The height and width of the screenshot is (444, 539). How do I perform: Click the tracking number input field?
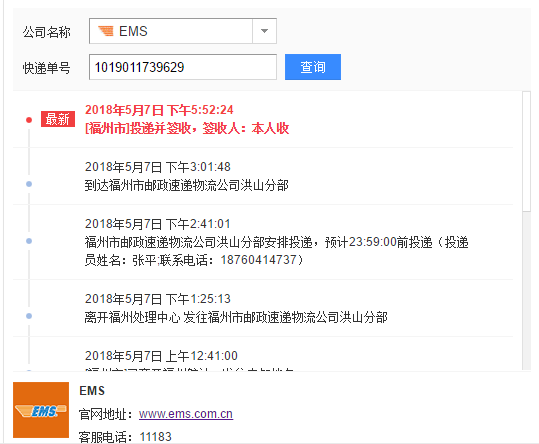[183, 67]
